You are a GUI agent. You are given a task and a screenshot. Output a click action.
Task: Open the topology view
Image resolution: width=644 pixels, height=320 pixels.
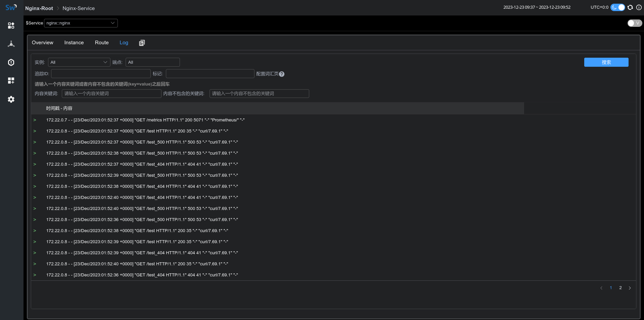[x=11, y=44]
